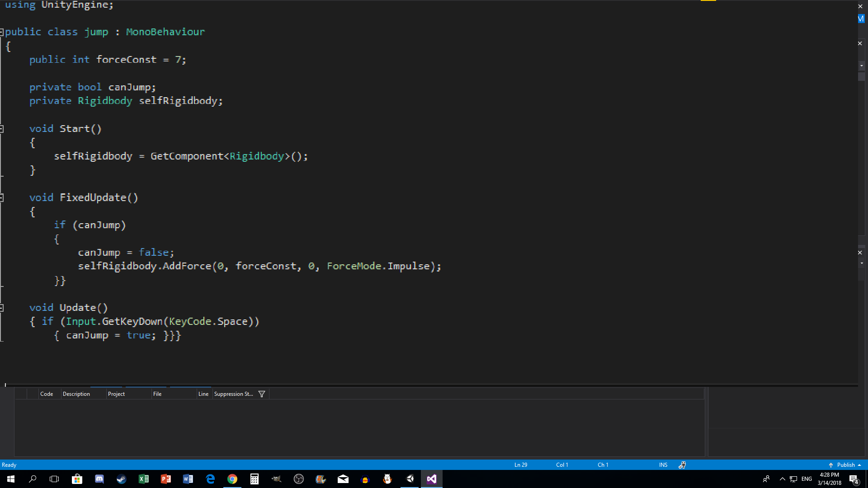Click the 'using UnityEngine;' directive
Image resolution: width=868 pixels, height=488 pixels.
pos(59,5)
